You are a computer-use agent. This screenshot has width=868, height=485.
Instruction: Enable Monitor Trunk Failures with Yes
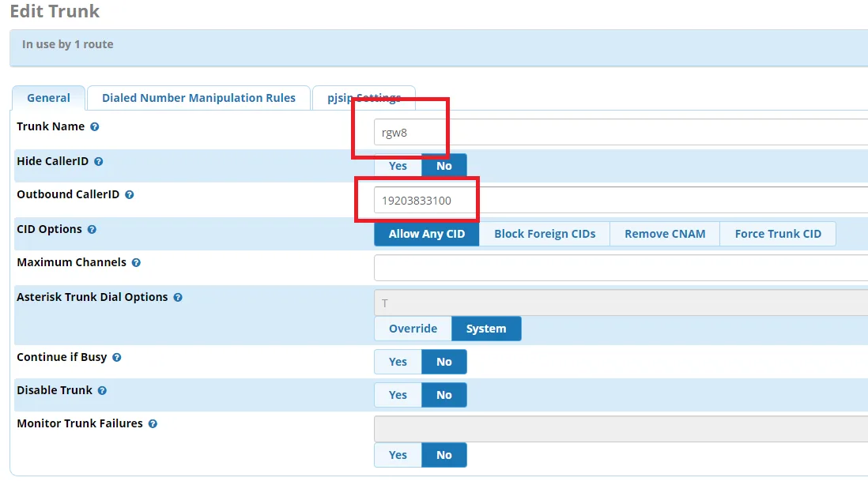click(x=398, y=454)
